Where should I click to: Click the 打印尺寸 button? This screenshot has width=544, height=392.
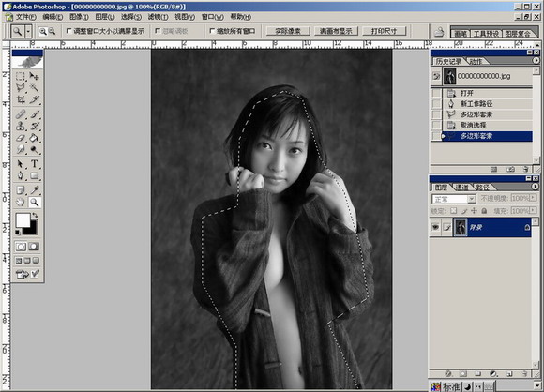[384, 31]
